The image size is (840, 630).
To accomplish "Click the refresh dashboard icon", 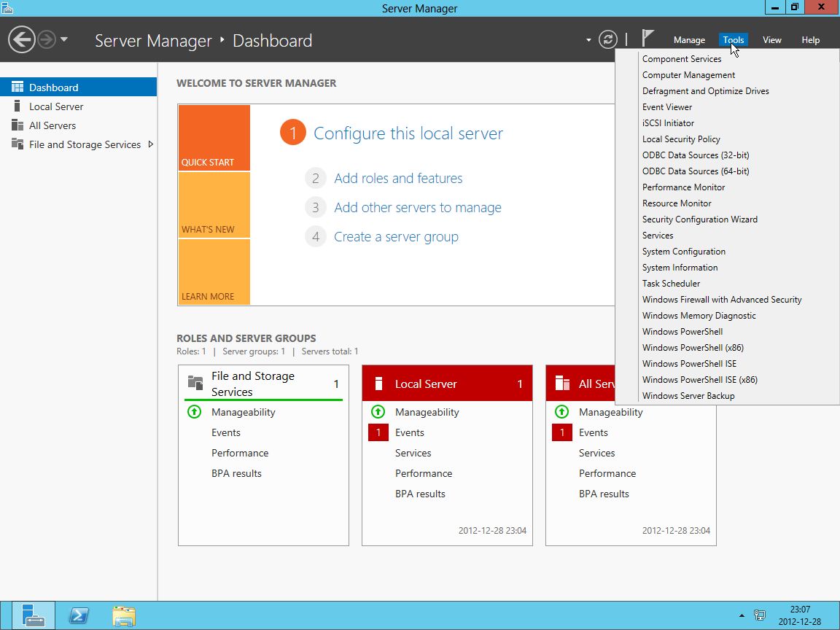I will tap(607, 39).
